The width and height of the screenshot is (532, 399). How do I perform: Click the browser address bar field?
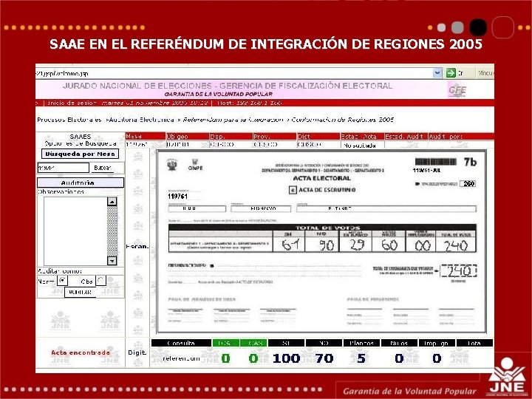234,73
